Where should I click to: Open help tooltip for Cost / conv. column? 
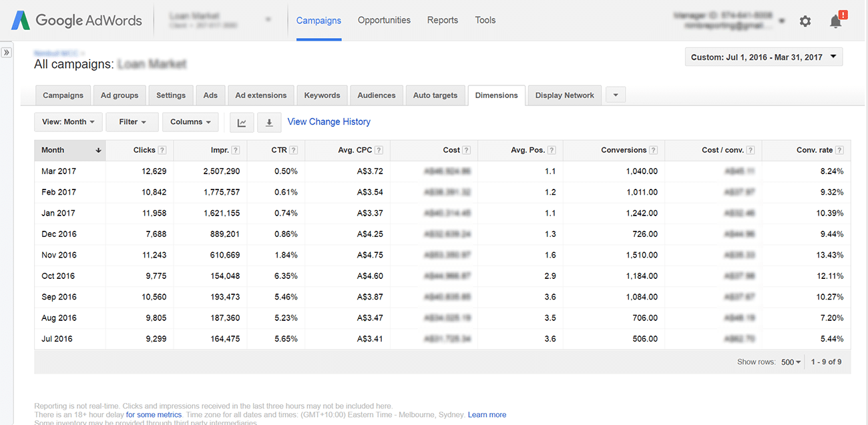click(750, 150)
